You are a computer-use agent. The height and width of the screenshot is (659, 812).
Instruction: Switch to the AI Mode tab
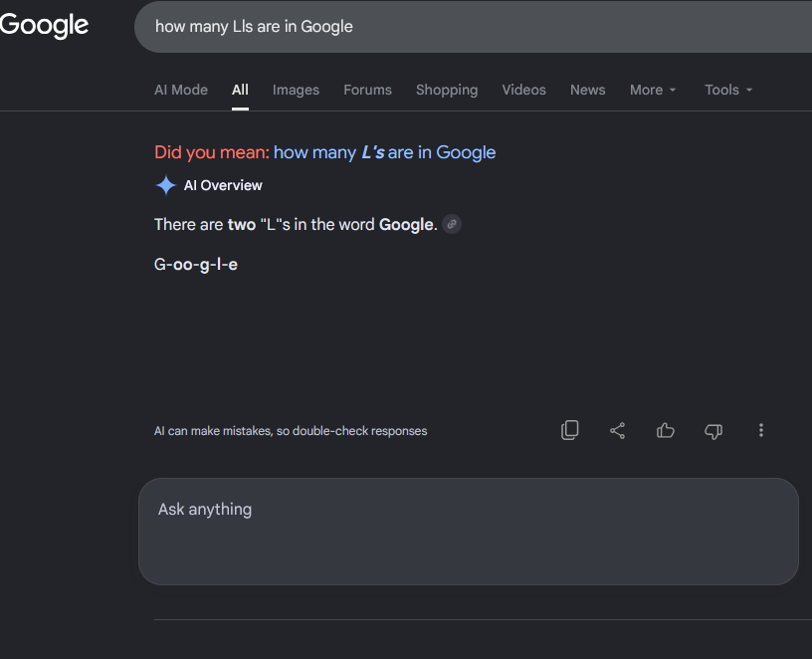pos(181,90)
